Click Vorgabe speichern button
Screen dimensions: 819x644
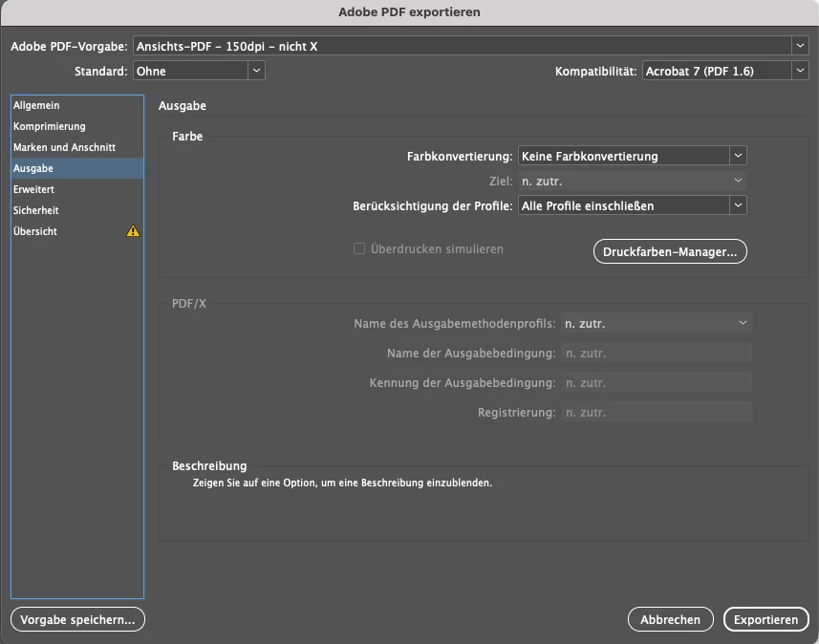(x=77, y=619)
